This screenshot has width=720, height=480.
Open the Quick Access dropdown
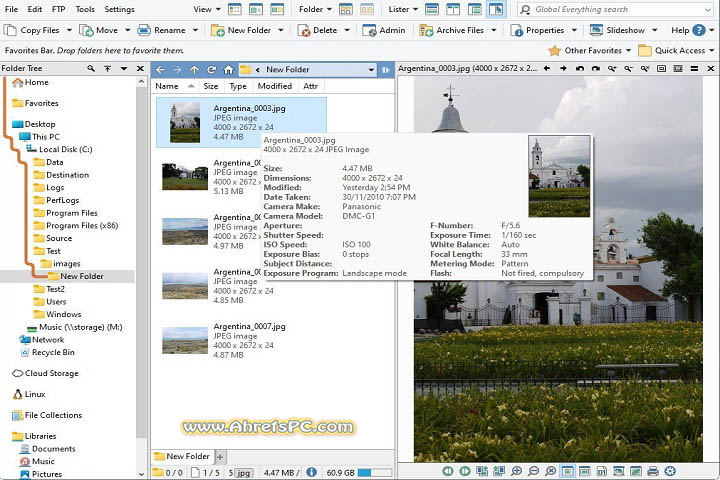point(676,51)
